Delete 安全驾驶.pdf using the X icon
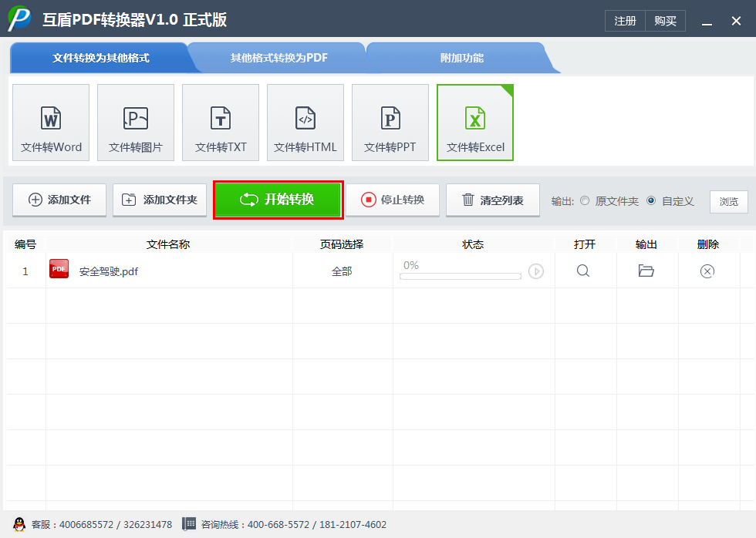This screenshot has height=538, width=756. (707, 271)
